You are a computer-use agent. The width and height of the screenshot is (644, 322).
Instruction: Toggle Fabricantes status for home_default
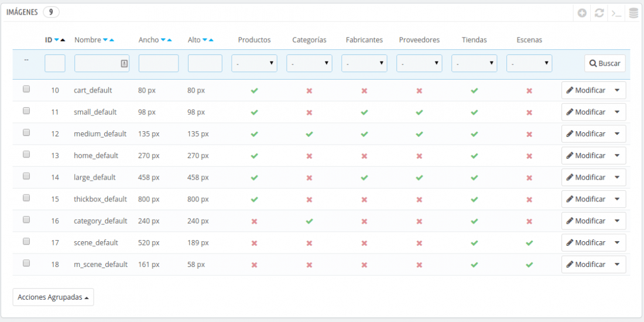coord(364,156)
